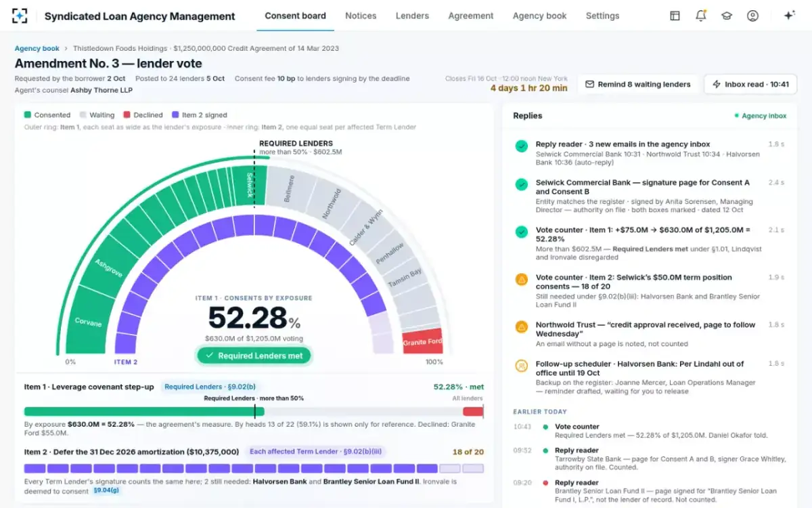
Task: Click green check on Reply reader entry
Action: 521,146
